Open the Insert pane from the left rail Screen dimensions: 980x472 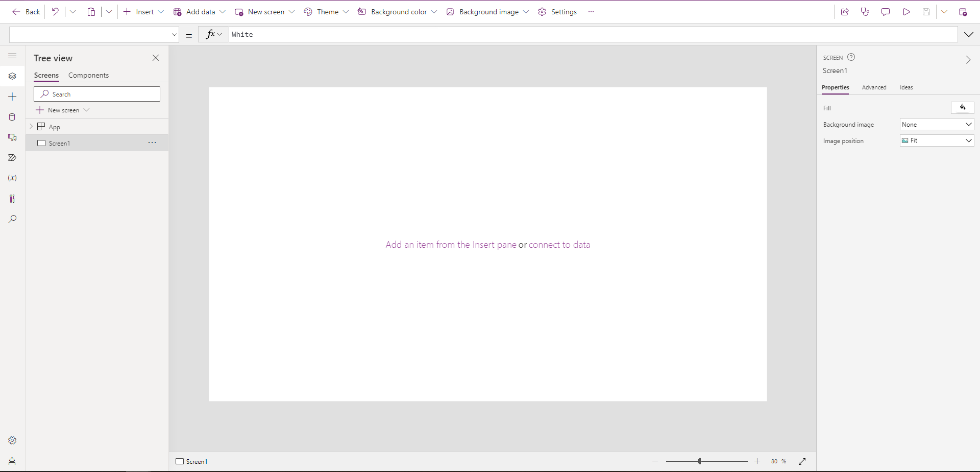[12, 96]
